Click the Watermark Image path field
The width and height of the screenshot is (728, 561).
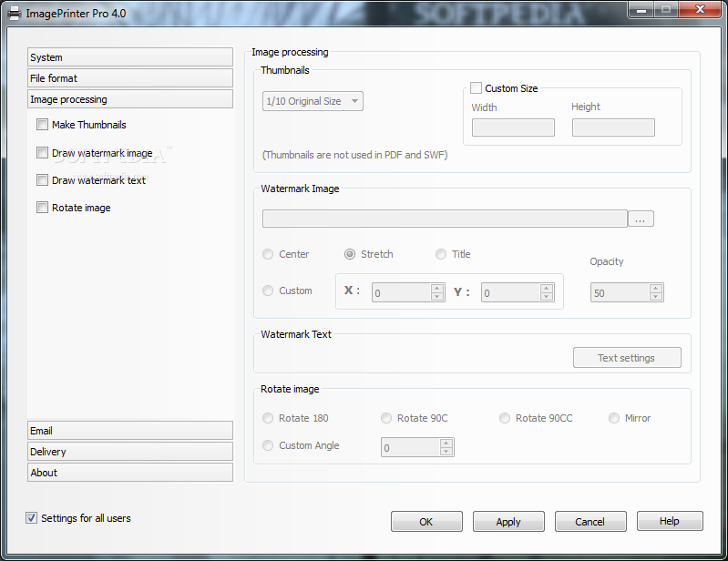(445, 219)
